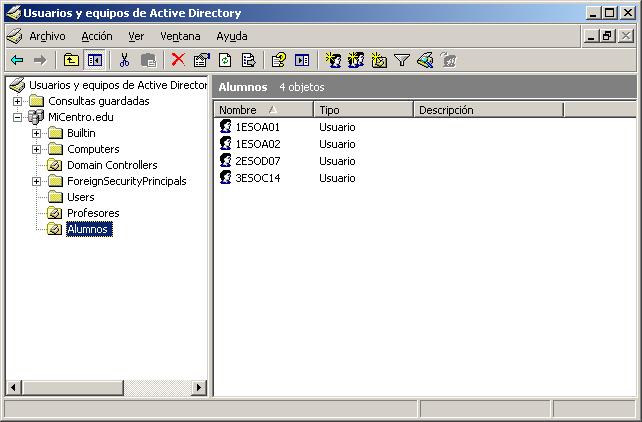642x422 pixels.
Task: Collapse the MiCentro.edu domain node
Action: coord(18,118)
